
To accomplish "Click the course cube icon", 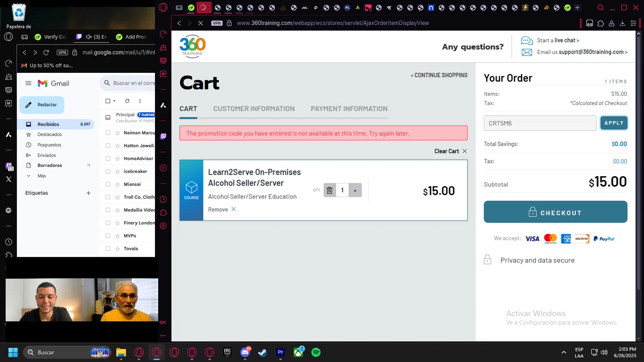I will (191, 187).
